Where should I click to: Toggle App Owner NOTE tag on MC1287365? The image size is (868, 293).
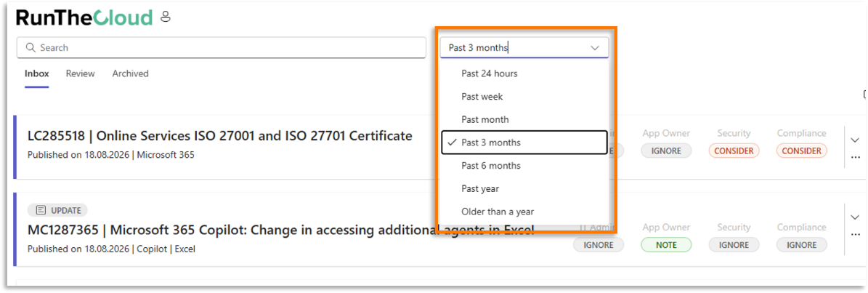coord(666,245)
